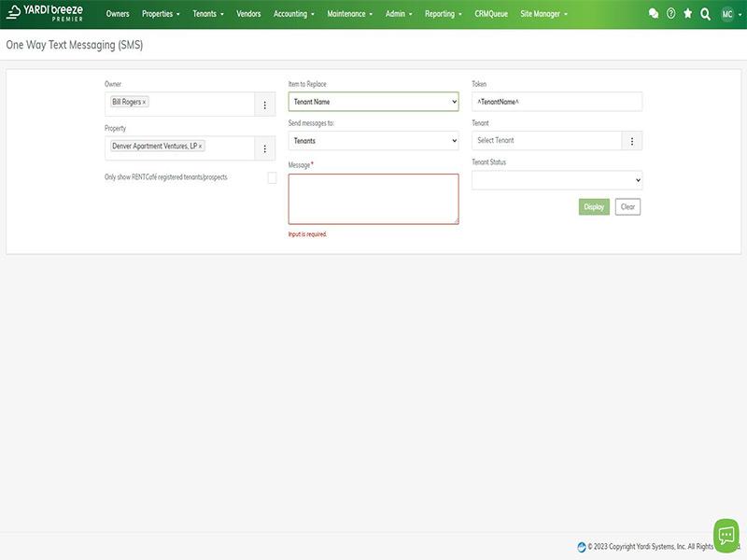Open the CRMQueue page
Viewport: 747px width, 560px height.
click(491, 14)
